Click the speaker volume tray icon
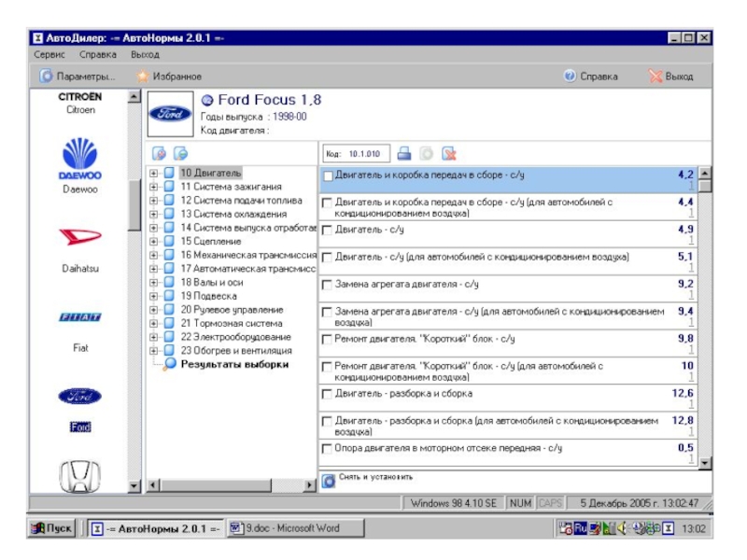This screenshot has width=747, height=560. [622, 528]
